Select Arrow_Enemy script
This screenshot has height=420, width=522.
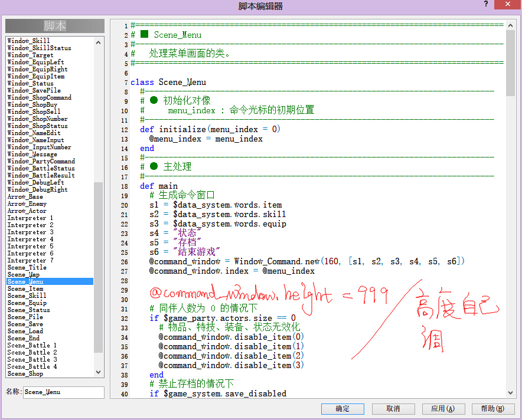pyautogui.click(x=27, y=204)
